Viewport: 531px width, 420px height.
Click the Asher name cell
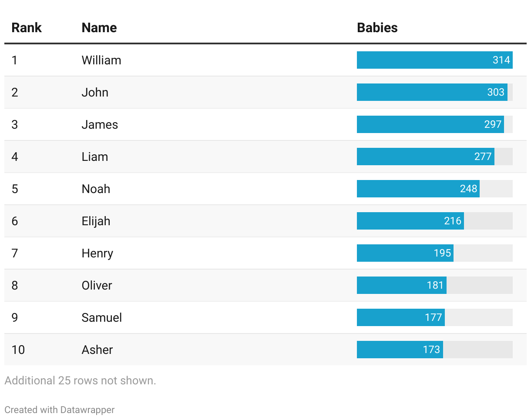tap(97, 350)
